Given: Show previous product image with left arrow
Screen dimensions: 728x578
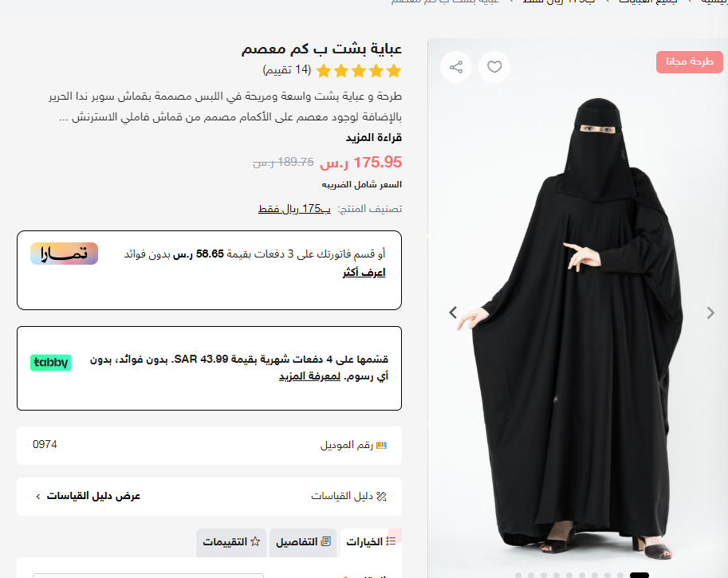Looking at the screenshot, I should [453, 313].
